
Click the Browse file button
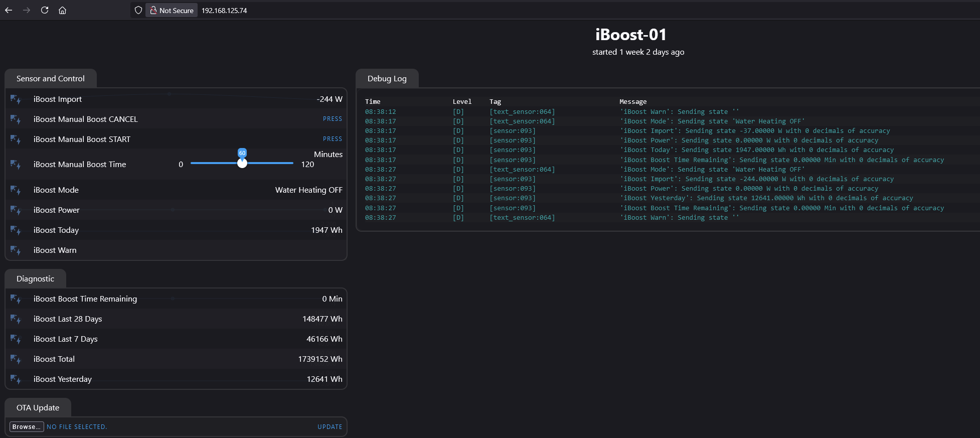click(27, 427)
